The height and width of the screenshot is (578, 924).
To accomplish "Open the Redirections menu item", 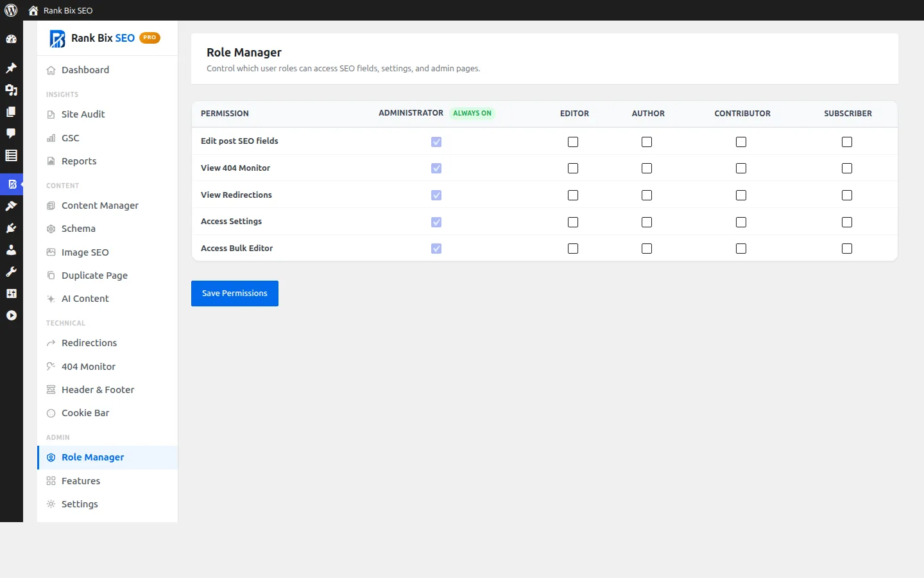I will [107, 343].
